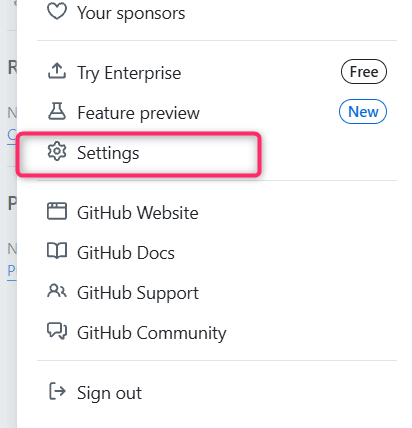412x428 pixels.
Task: Click the blue New badge
Action: coord(363,112)
